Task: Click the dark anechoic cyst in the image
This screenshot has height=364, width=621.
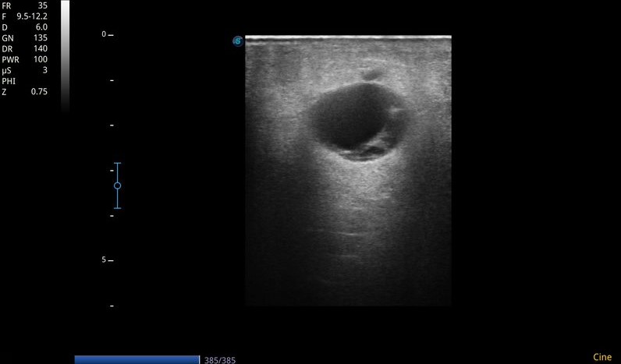Action: (347, 117)
